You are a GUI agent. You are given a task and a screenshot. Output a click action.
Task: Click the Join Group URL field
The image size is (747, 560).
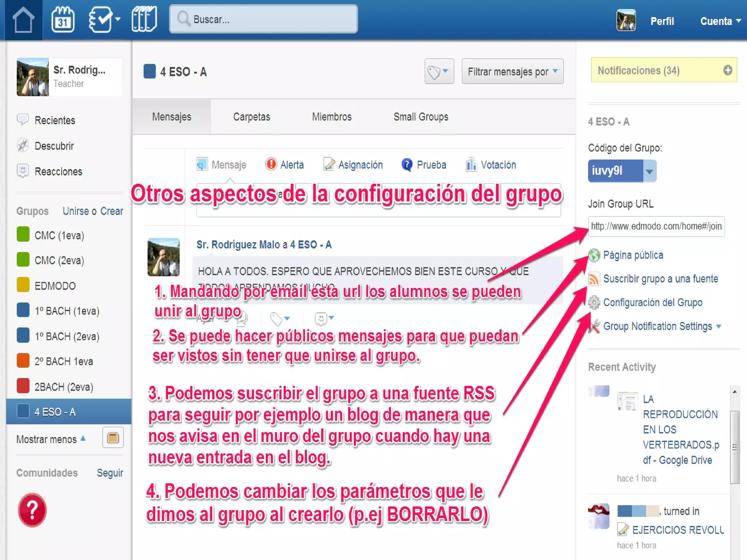click(x=656, y=226)
